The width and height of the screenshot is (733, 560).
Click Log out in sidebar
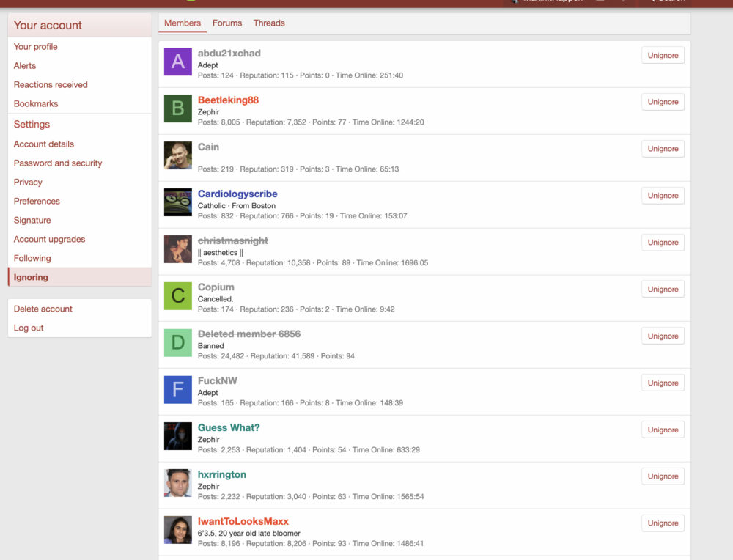(x=29, y=328)
